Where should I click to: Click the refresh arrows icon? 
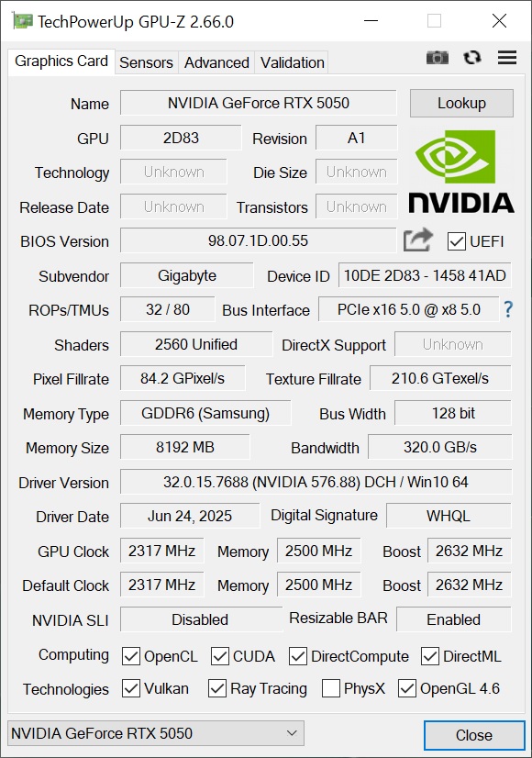[x=472, y=58]
